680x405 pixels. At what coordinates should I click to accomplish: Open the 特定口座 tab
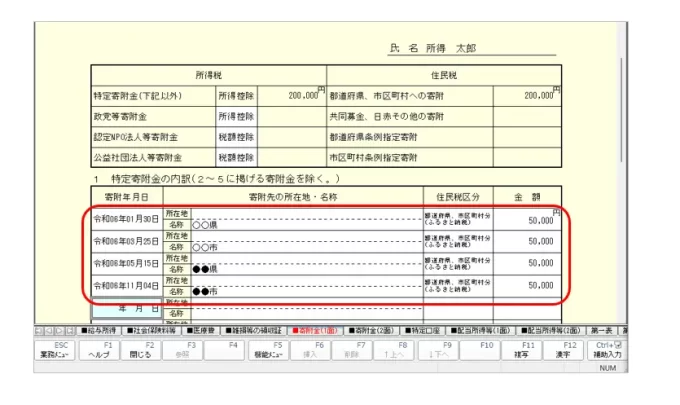tap(423, 329)
